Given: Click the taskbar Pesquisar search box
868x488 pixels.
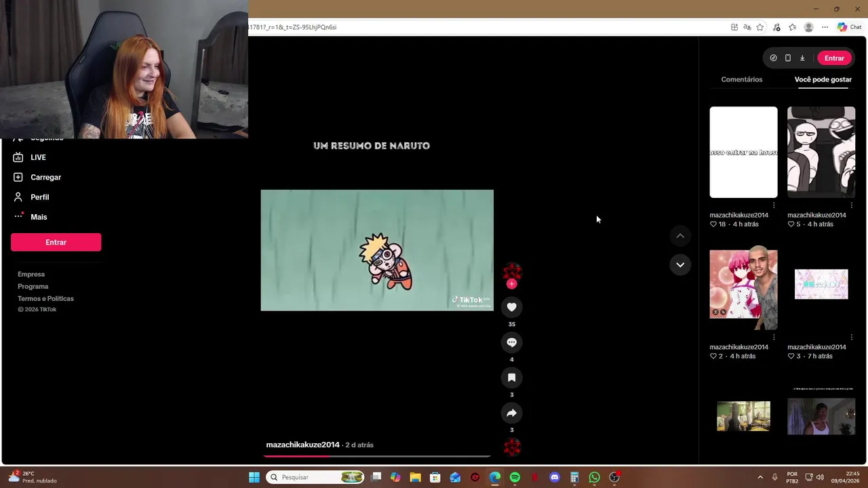Looking at the screenshot, I should coord(316,477).
